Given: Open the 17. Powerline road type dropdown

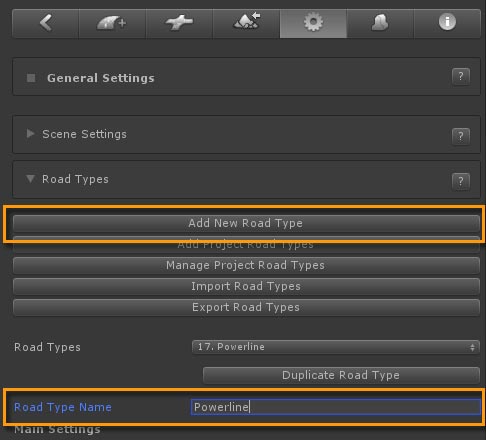Looking at the screenshot, I should click(336, 347).
